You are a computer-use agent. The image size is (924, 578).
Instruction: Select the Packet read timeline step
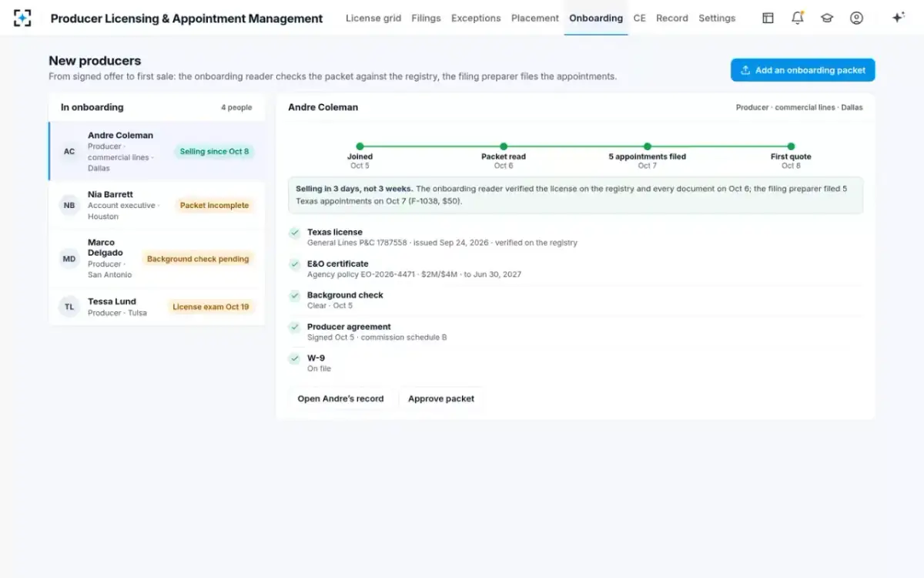[x=504, y=156]
